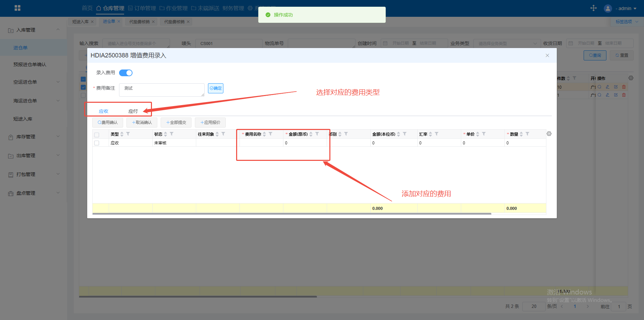Screen dimensions: 644x320
Task: Click the filter icon on 数量 column
Action: point(527,134)
